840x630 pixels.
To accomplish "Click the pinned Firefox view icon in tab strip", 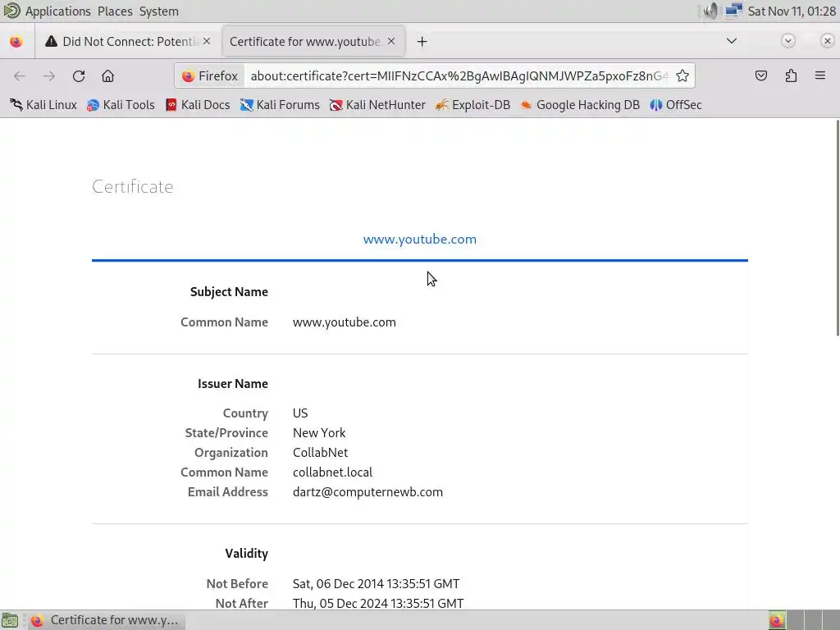I will [16, 42].
